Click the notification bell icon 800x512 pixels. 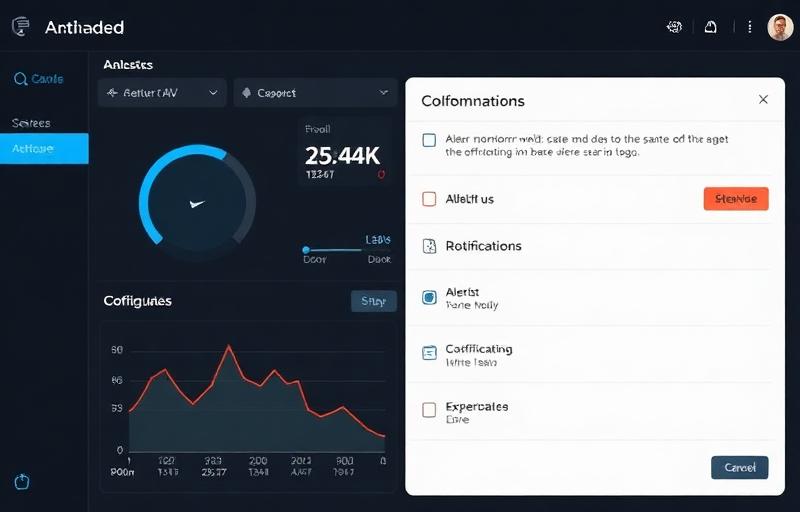point(711,28)
